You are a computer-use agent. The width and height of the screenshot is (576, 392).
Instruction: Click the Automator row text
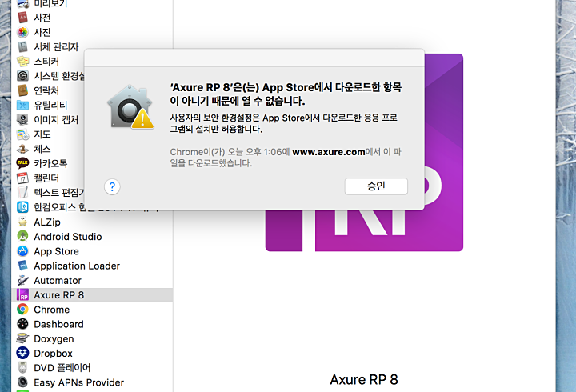[x=58, y=281]
